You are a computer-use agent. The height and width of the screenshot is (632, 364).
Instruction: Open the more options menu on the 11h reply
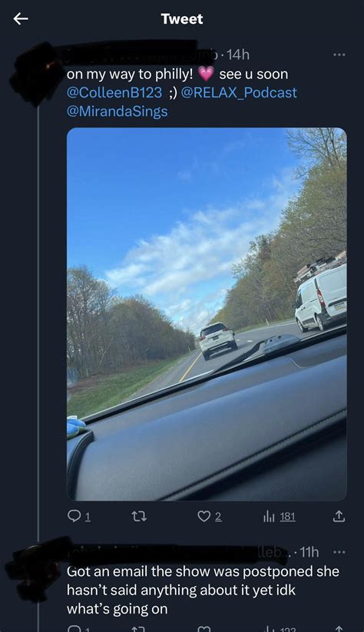(x=339, y=552)
